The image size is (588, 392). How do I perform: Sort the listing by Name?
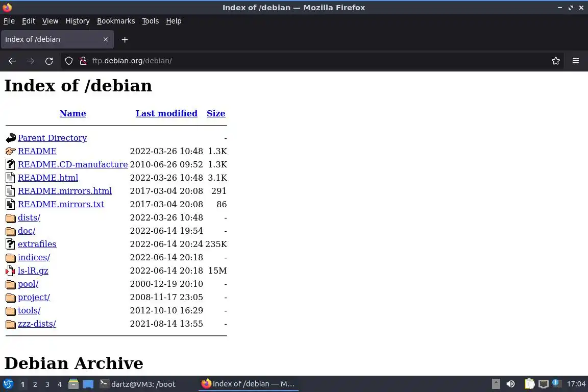(x=73, y=113)
